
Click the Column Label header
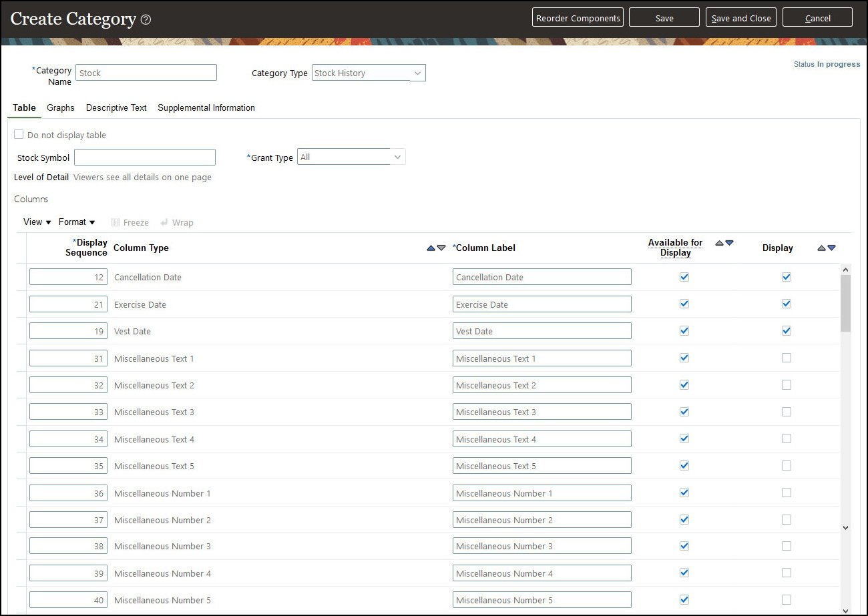click(484, 248)
